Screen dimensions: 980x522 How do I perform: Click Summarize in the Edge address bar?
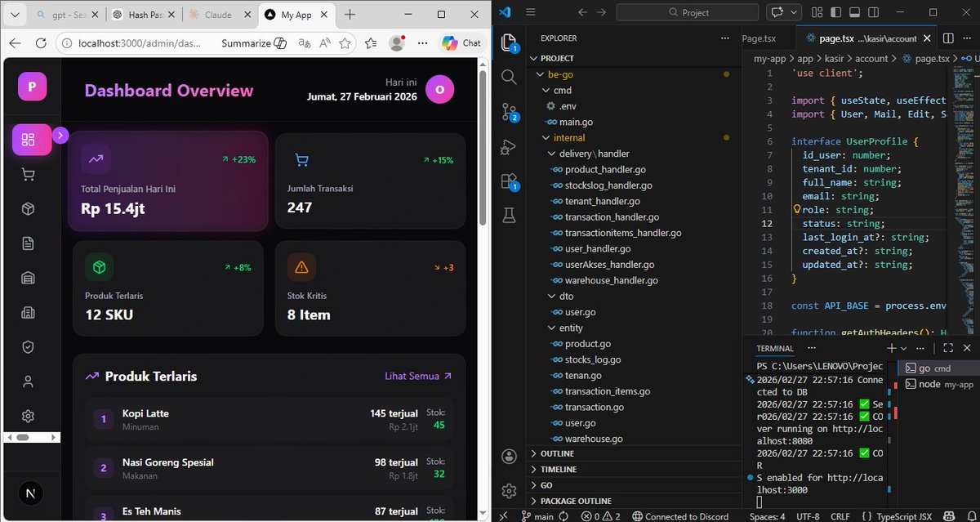pyautogui.click(x=254, y=43)
